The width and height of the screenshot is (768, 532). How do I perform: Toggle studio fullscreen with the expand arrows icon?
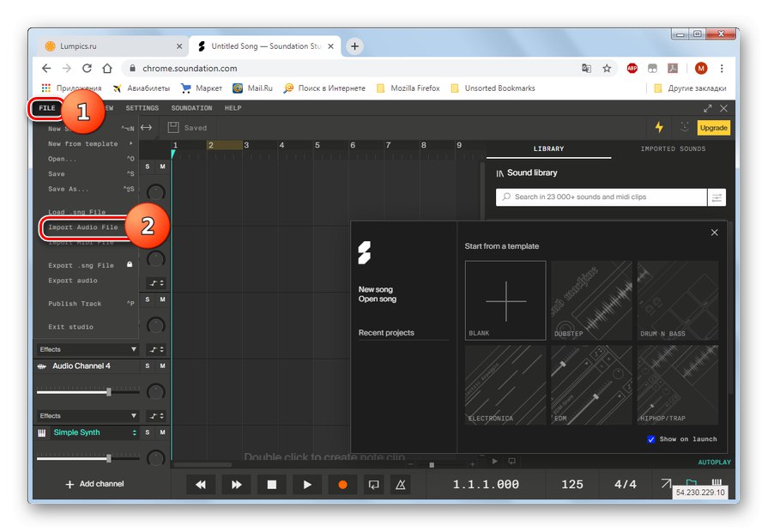[708, 108]
